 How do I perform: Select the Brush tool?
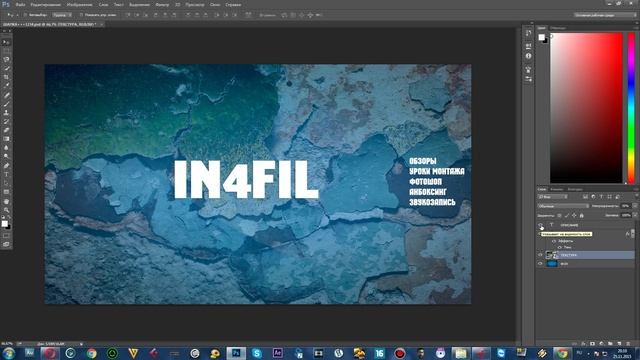coord(6,104)
